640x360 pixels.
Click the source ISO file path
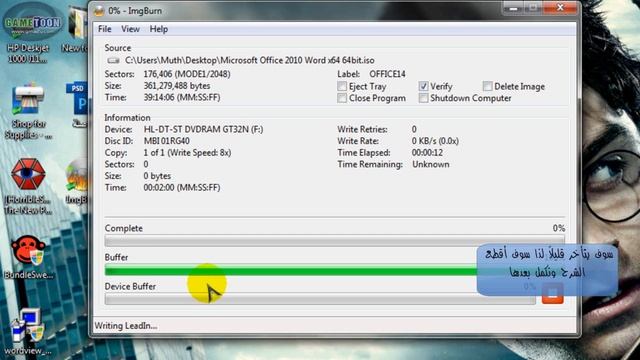[249, 60]
